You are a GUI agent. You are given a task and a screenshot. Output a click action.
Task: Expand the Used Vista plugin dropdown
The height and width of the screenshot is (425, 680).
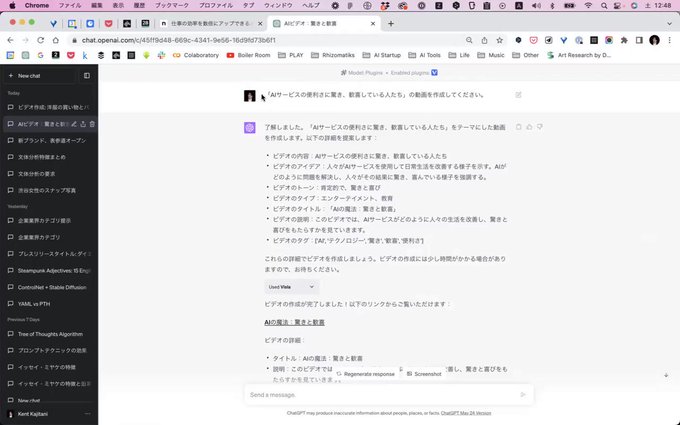coord(291,287)
